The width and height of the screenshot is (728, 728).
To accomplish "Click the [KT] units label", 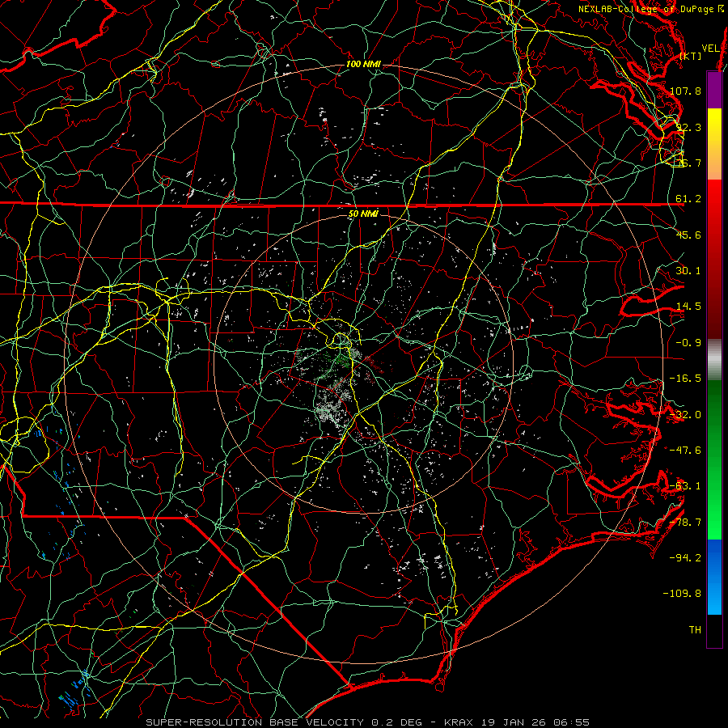I will point(691,56).
